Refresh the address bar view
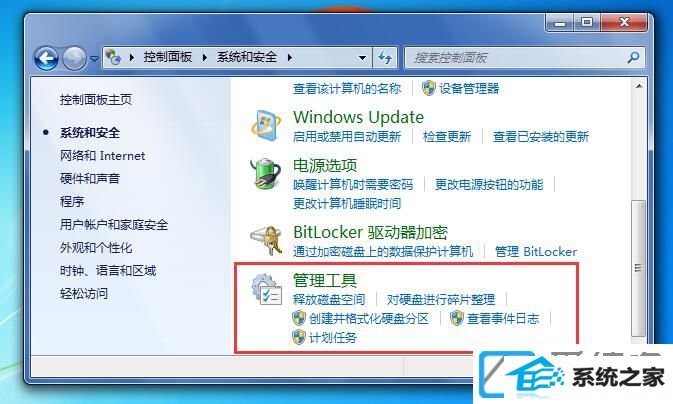The image size is (673, 404). [385, 58]
